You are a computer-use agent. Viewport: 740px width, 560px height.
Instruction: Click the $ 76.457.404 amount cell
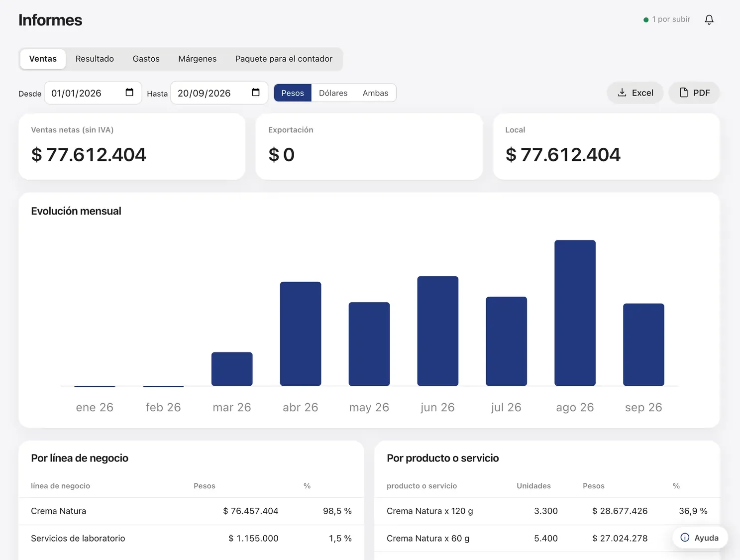click(x=251, y=511)
